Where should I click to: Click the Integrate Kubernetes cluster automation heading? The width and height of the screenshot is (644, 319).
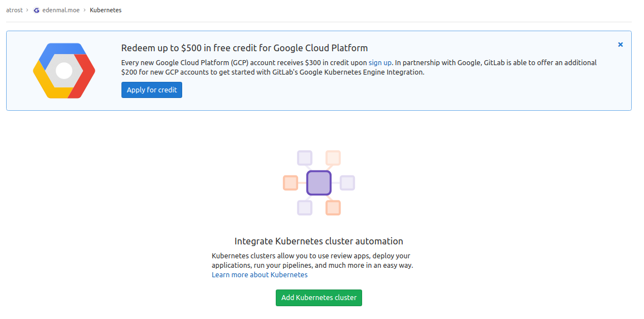pos(319,241)
